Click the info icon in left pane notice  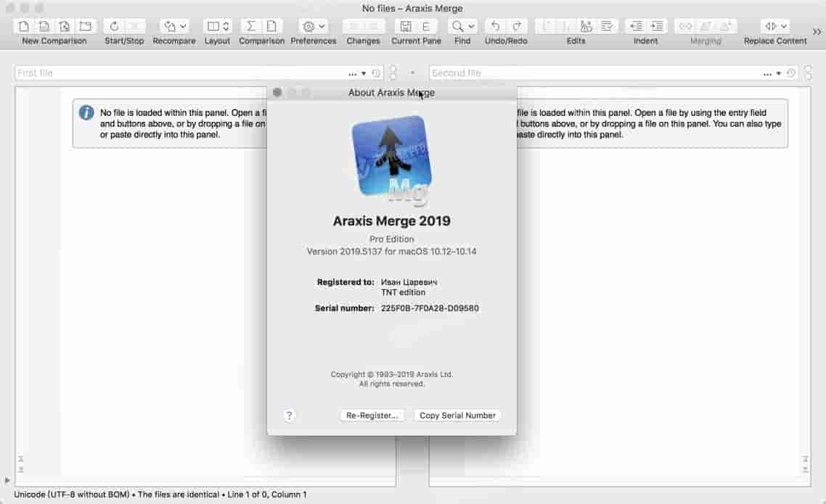coord(86,112)
